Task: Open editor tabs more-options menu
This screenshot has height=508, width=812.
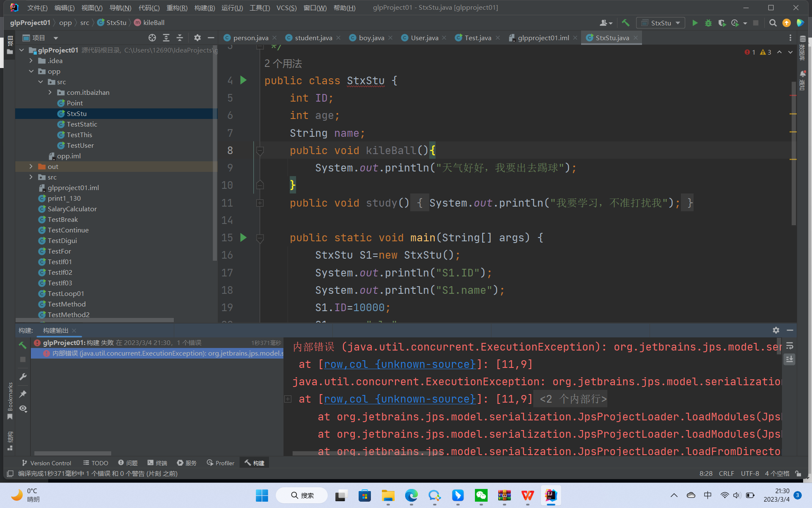Action: [x=790, y=38]
